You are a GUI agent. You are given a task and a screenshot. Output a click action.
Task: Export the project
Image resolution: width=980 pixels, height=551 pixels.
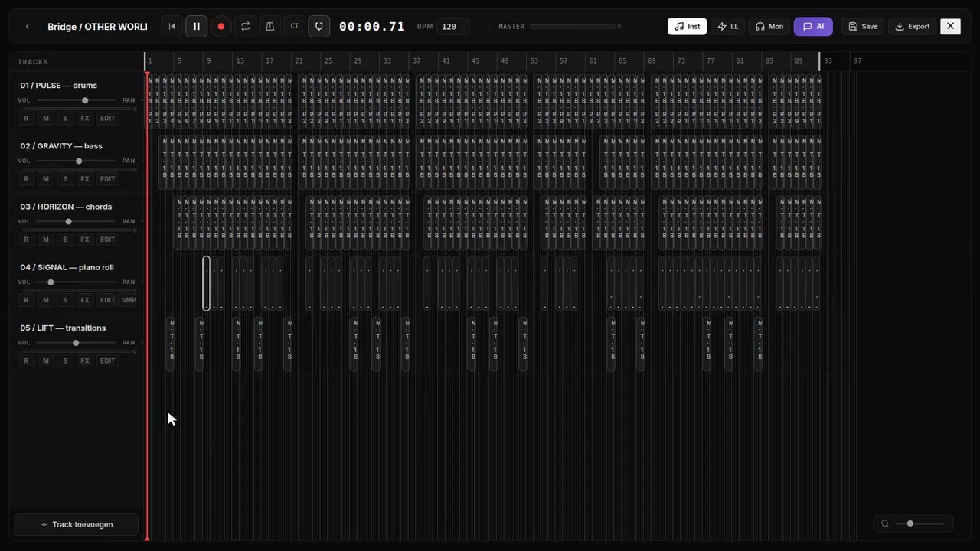click(913, 27)
